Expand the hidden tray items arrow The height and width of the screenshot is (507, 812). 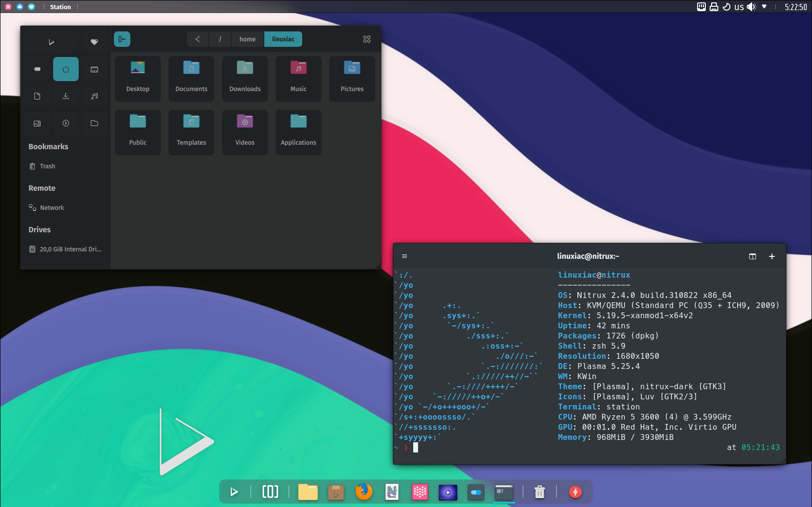[x=764, y=7]
